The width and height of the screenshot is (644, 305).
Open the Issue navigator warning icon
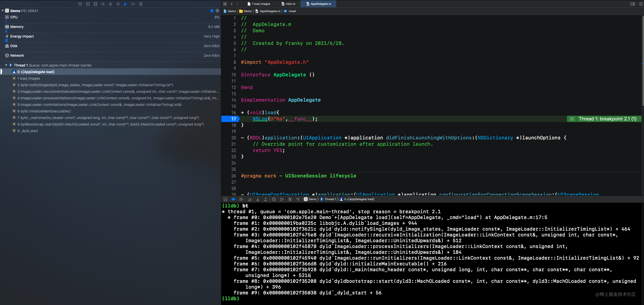click(110, 4)
